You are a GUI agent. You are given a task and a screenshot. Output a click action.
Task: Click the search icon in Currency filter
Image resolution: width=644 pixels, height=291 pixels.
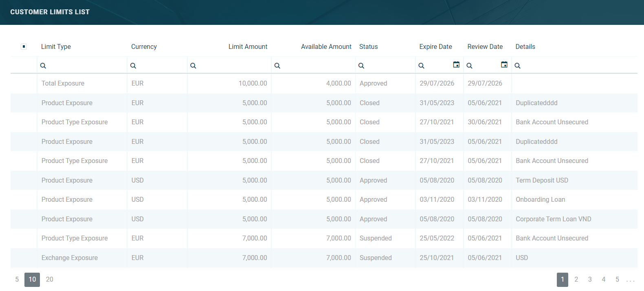[133, 66]
